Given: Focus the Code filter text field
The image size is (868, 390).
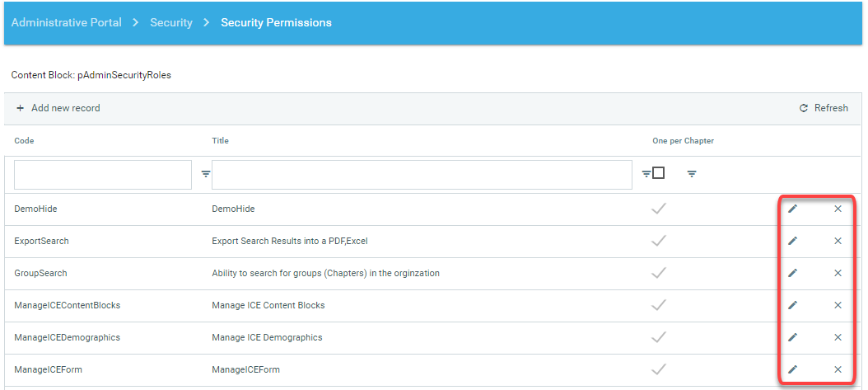Looking at the screenshot, I should coord(103,174).
